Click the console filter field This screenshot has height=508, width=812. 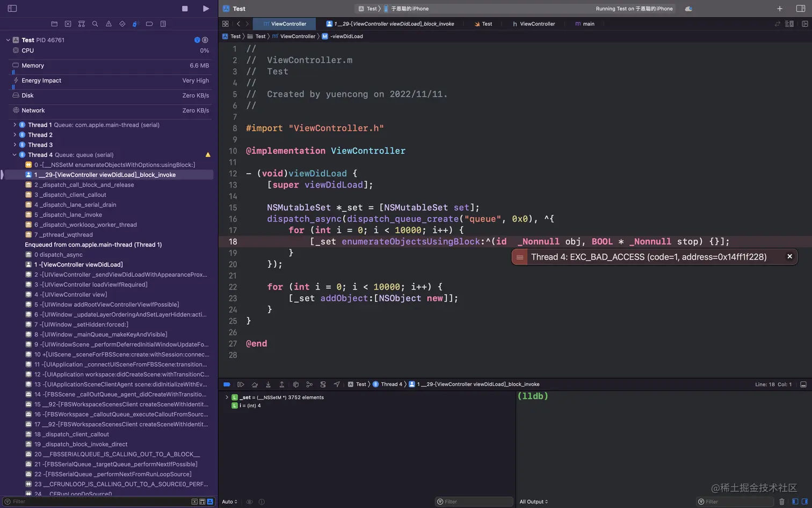point(735,502)
